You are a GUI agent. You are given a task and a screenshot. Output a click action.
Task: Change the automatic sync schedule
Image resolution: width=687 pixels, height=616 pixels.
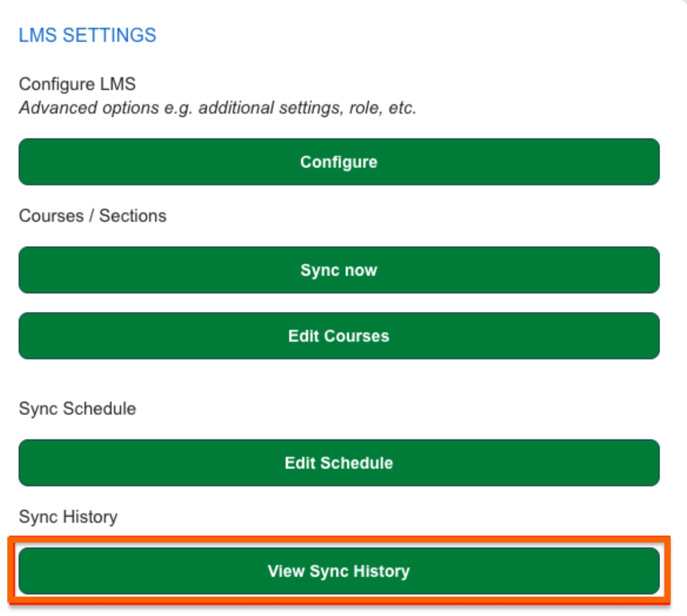339,463
